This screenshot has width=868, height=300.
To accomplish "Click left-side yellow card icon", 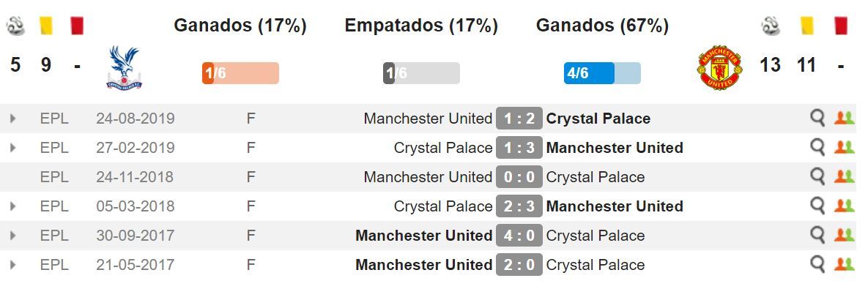I will pyautogui.click(x=46, y=26).
